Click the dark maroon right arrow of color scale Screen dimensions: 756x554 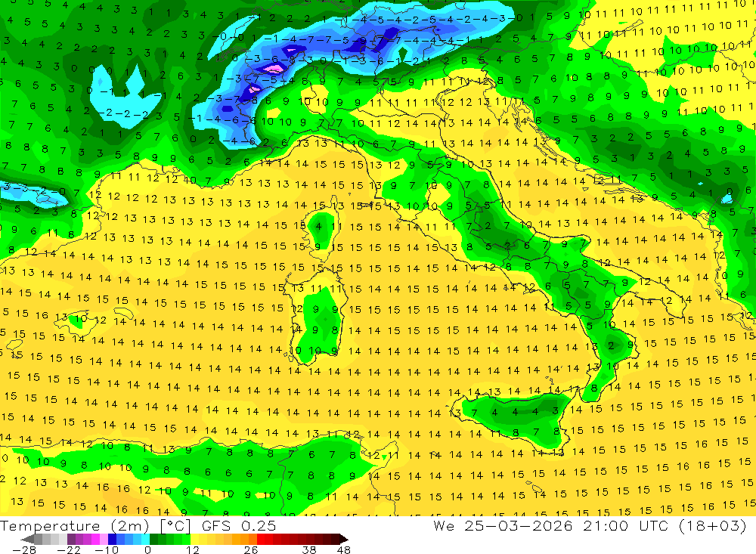click(344, 539)
